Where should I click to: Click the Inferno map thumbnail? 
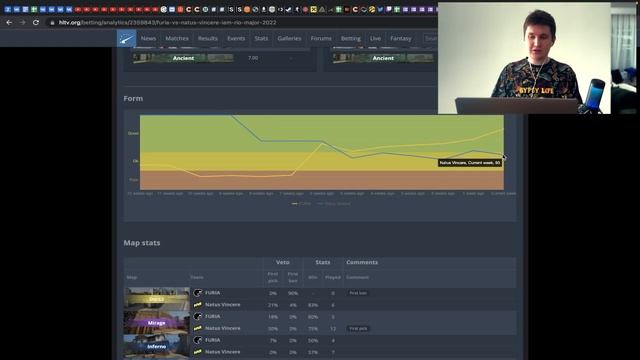pos(157,346)
